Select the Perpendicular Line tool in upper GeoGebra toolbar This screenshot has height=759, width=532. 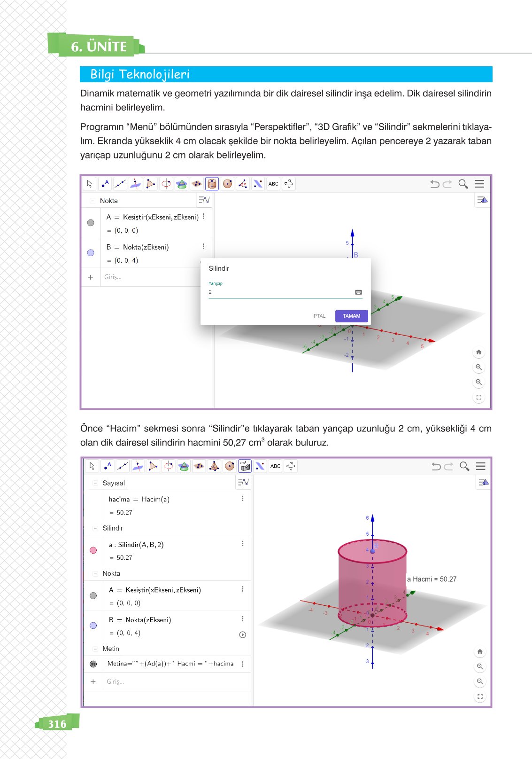click(135, 184)
